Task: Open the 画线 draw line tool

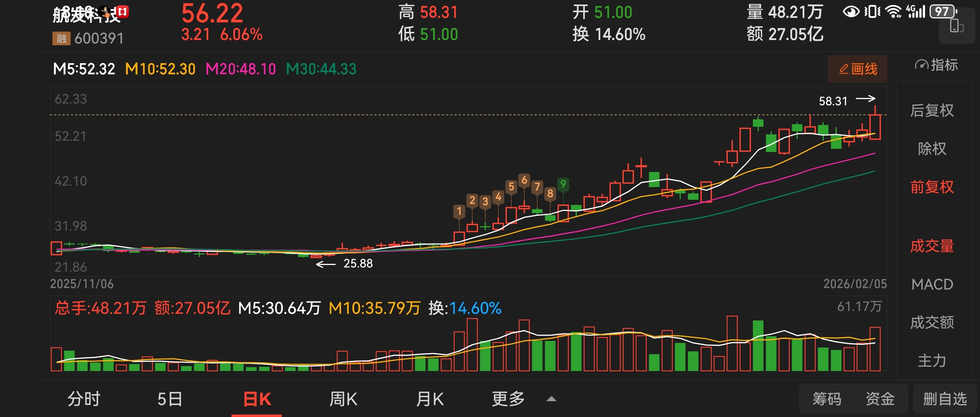Action: click(857, 69)
